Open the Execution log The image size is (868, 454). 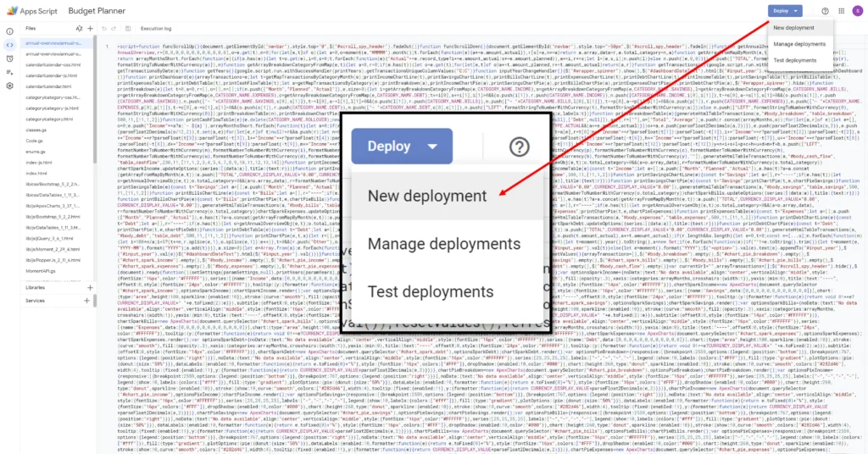156,28
